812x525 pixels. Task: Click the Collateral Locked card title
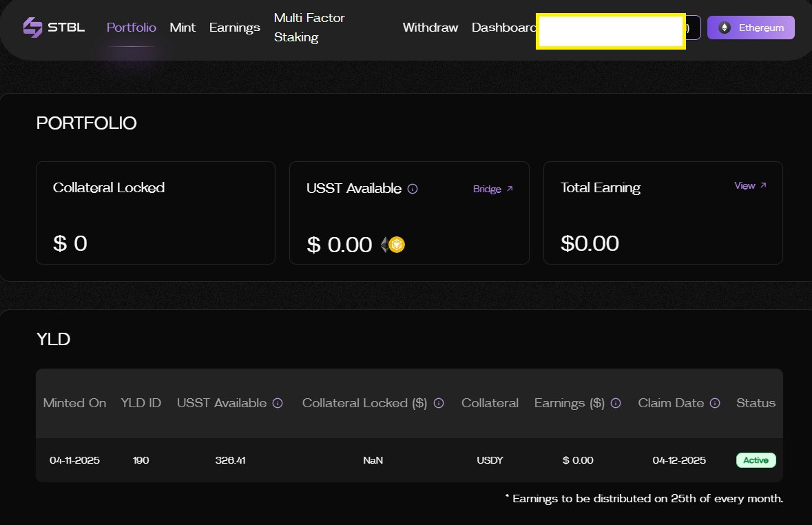(x=109, y=187)
